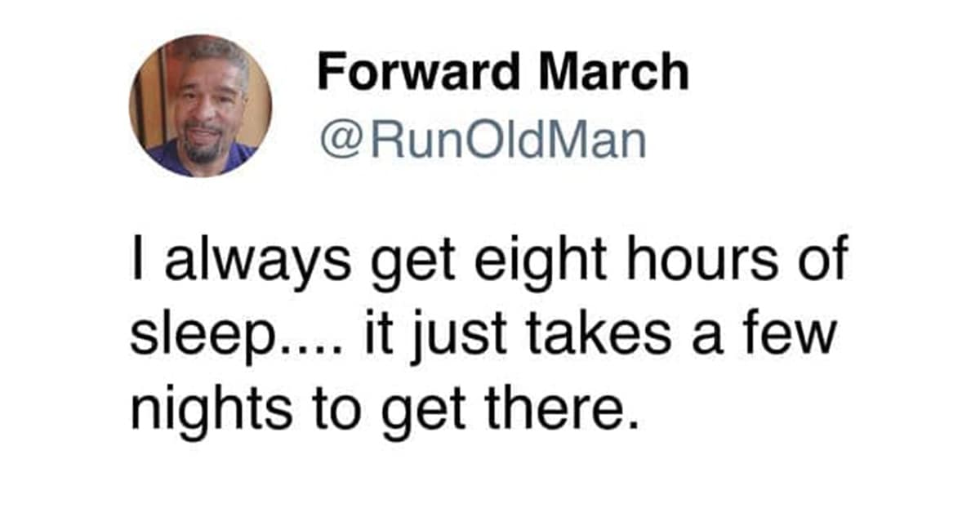Click the Forward March profile picture
The height and width of the screenshot is (513, 980).
[x=200, y=105]
